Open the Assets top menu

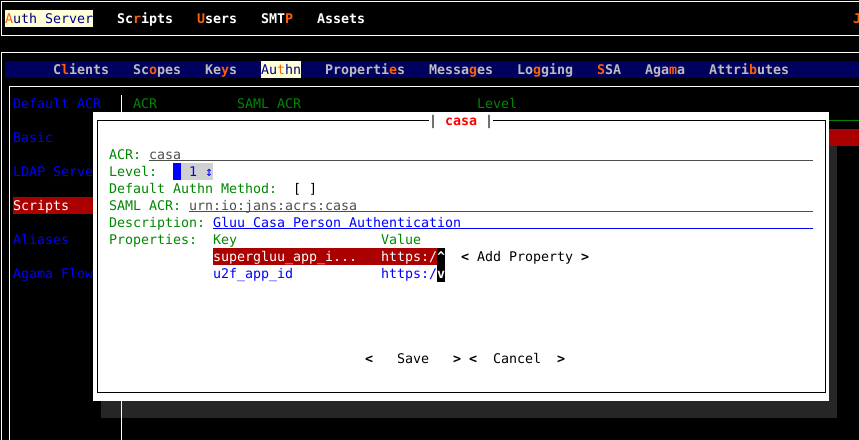(340, 18)
